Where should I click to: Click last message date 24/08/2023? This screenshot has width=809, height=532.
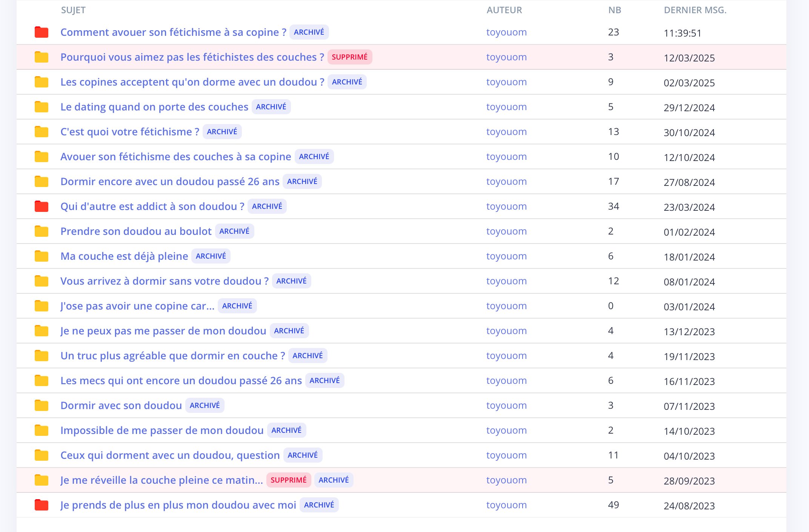pyautogui.click(x=689, y=506)
